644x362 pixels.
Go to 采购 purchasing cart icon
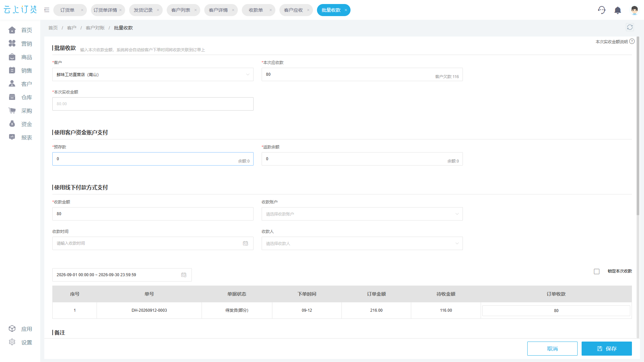click(12, 111)
